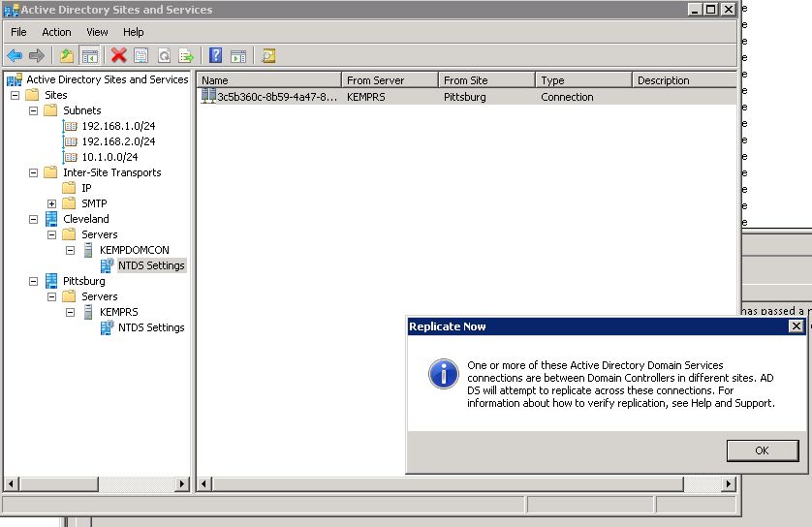The height and width of the screenshot is (527, 812).
Task: Go back using the blue Back arrow
Action: tap(15, 55)
